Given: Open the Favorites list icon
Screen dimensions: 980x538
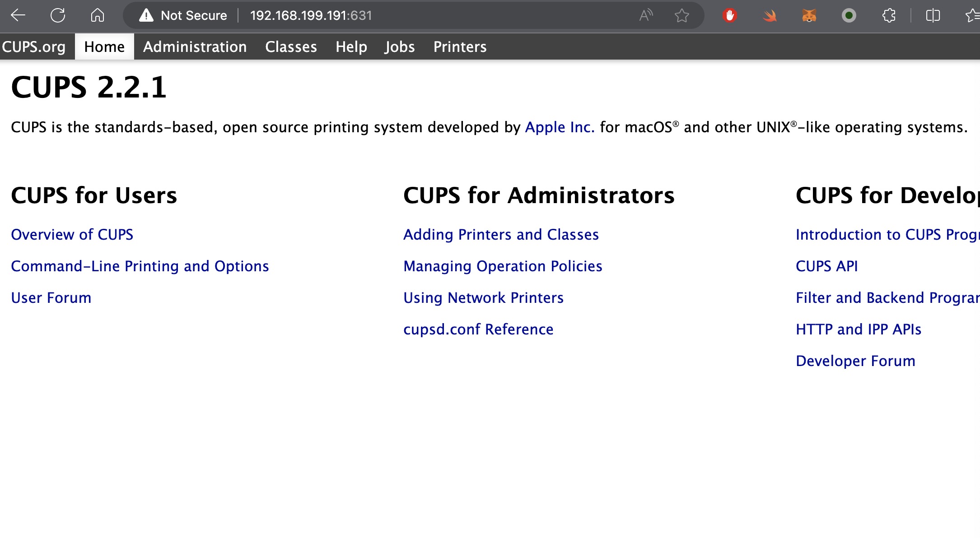Looking at the screenshot, I should (972, 15).
